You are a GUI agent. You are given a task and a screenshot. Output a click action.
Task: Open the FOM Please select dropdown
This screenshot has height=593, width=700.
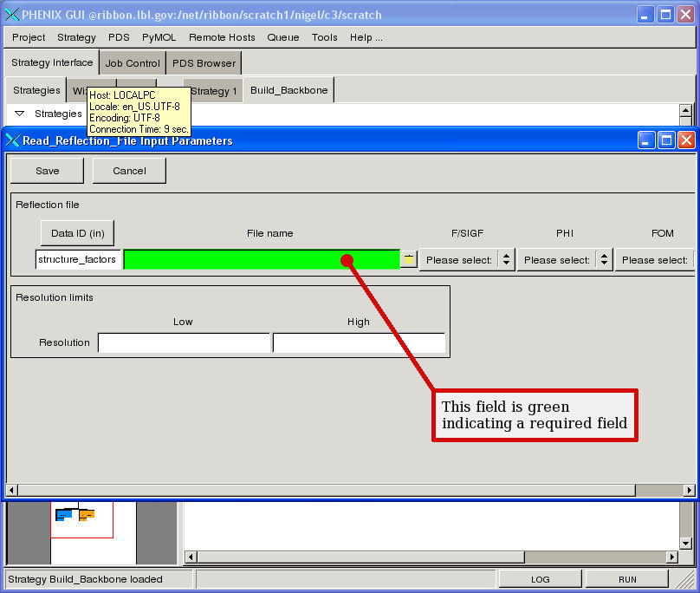pos(655,260)
